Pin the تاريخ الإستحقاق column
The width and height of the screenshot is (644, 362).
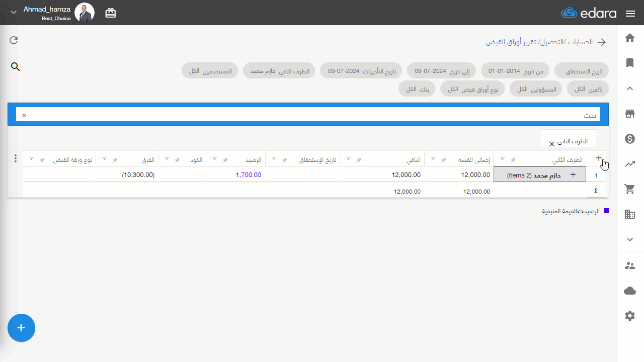(284, 160)
